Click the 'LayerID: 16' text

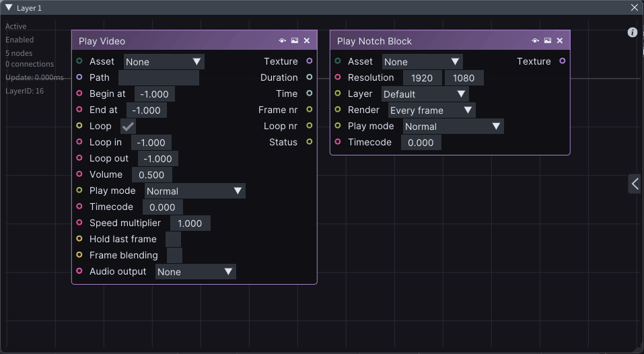click(x=25, y=91)
